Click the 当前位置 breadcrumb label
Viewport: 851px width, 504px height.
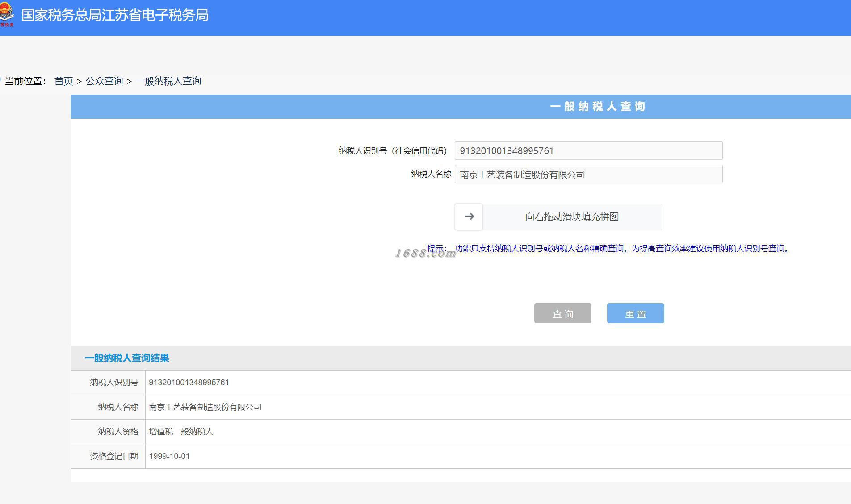tap(25, 81)
